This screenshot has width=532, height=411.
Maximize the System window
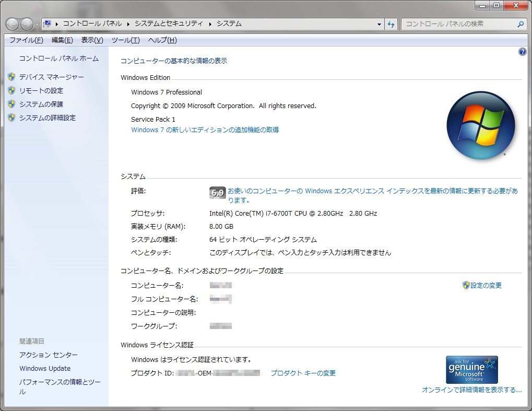tap(496, 5)
